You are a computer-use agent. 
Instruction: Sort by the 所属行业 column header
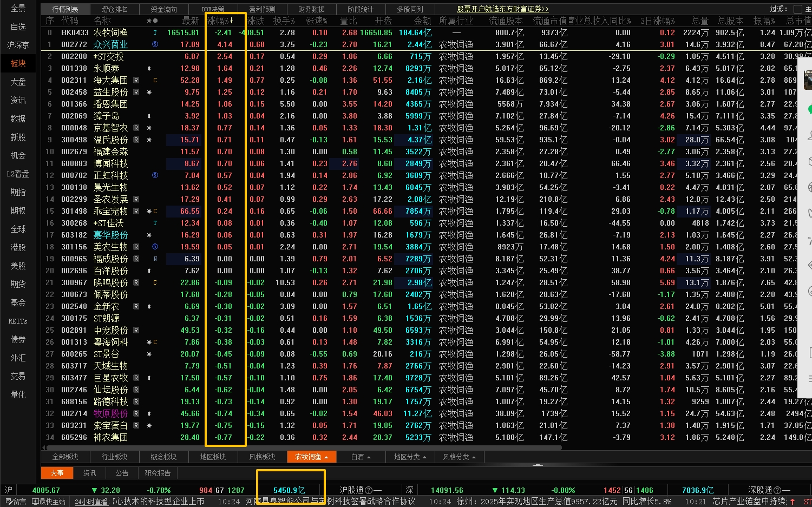coord(456,21)
